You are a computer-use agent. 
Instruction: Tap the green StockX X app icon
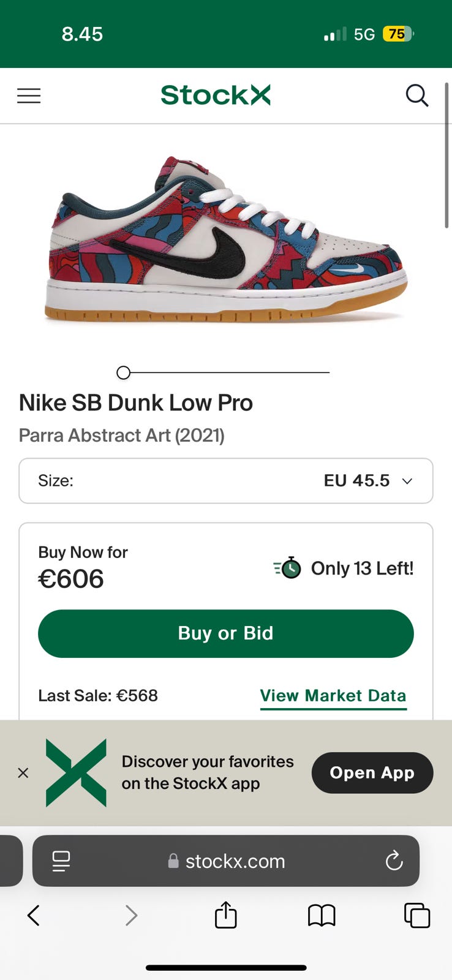[76, 773]
